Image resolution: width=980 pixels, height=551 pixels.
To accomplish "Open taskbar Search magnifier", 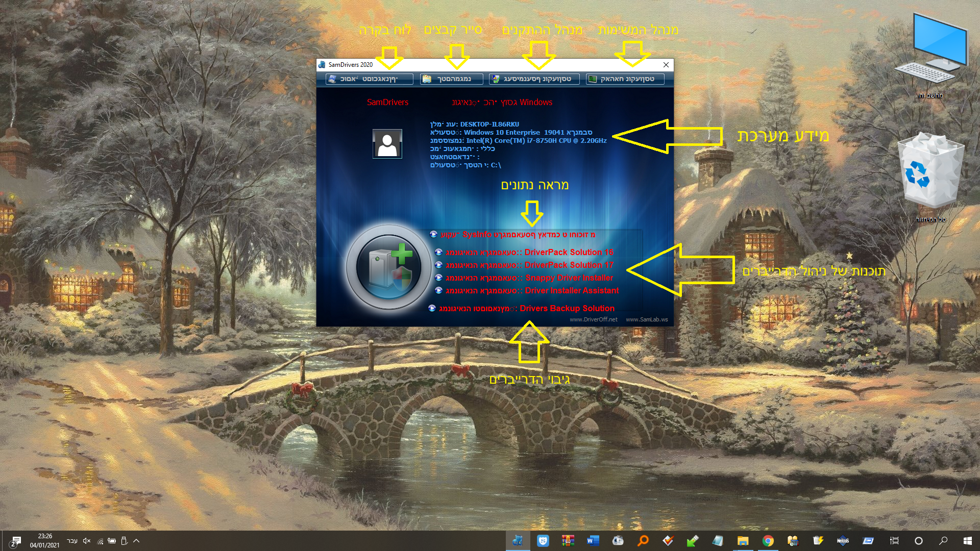I will coord(943,541).
